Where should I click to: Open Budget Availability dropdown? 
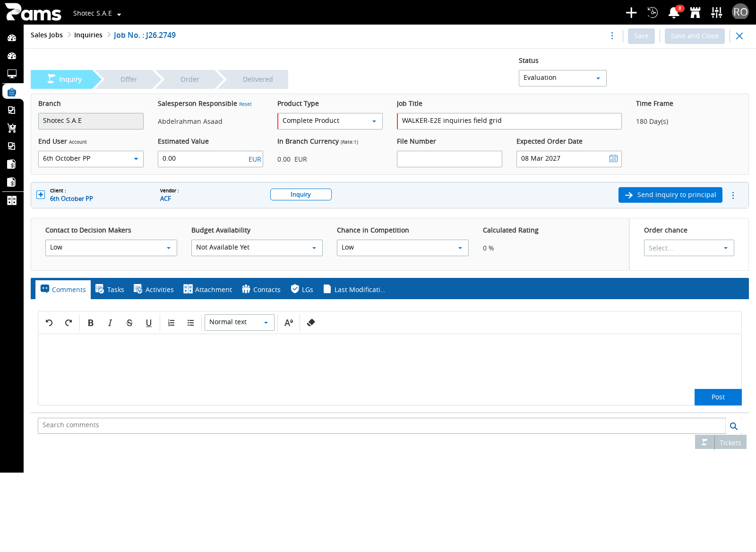257,248
